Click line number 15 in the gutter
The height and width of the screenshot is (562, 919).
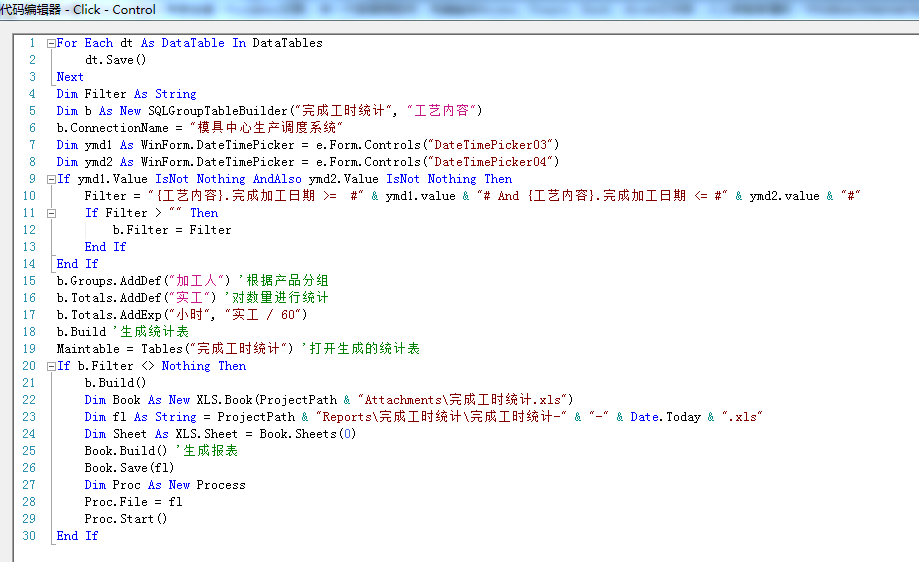pos(29,281)
